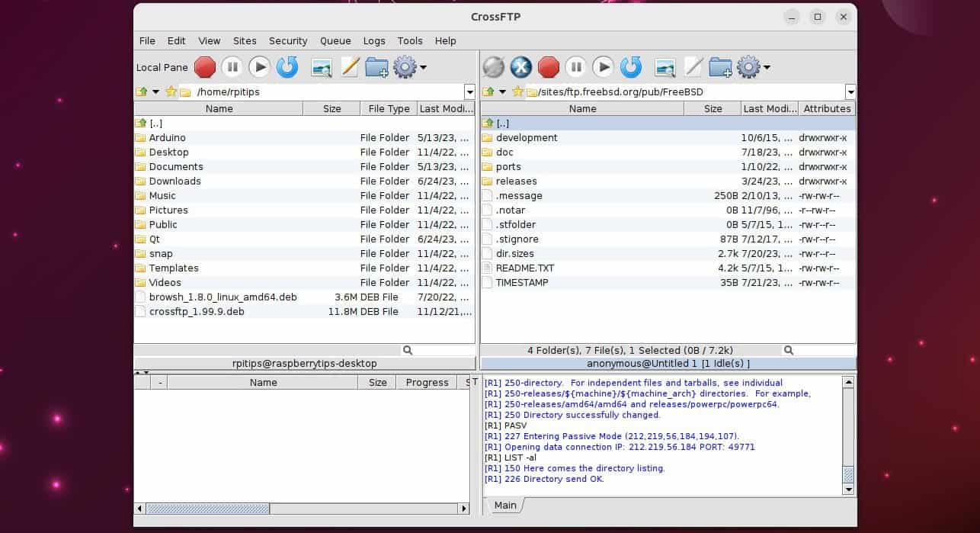Stop remote transfer with the red stop icon
This screenshot has width=980, height=533.
coord(548,67)
